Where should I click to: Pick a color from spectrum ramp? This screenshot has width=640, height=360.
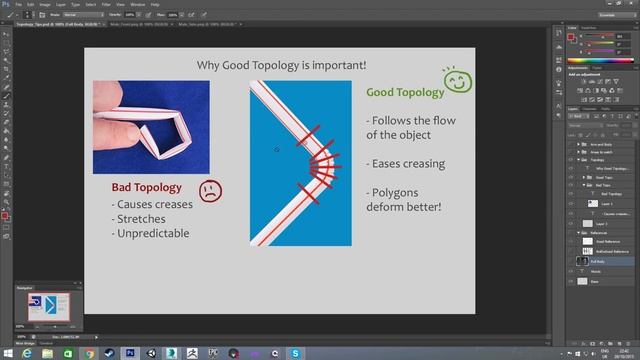pyautogui.click(x=600, y=61)
